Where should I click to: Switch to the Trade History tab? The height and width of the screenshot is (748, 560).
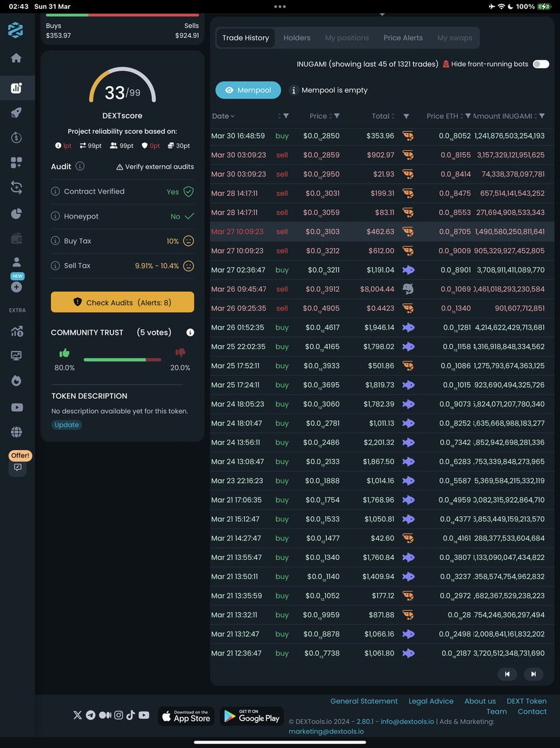(x=245, y=37)
